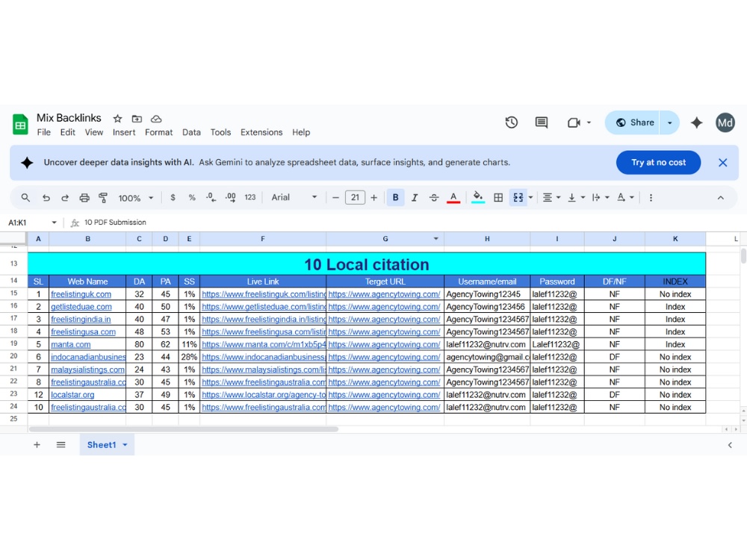Screen dimensions: 747x560
Task: Toggle merge cells button
Action: coord(518,198)
